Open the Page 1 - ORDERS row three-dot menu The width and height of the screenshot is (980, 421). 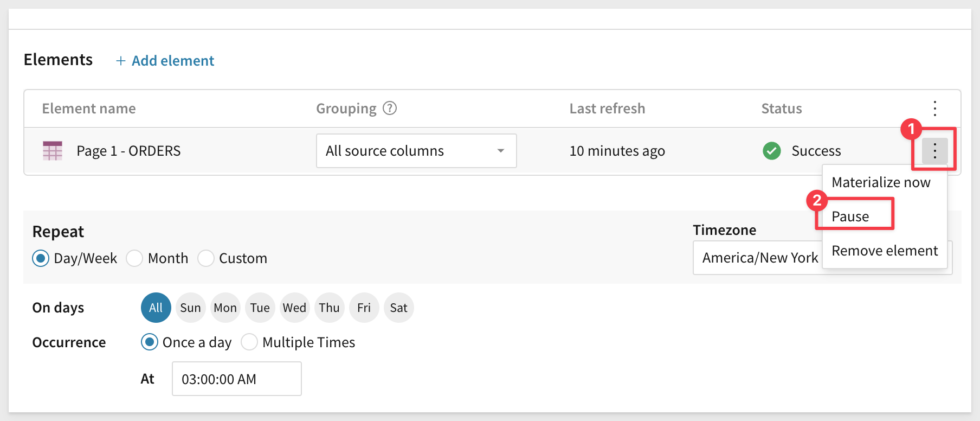(934, 151)
